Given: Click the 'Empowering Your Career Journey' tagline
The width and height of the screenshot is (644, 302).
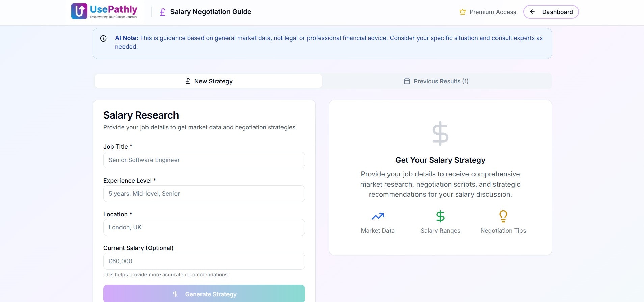Looking at the screenshot, I should coord(113,17).
